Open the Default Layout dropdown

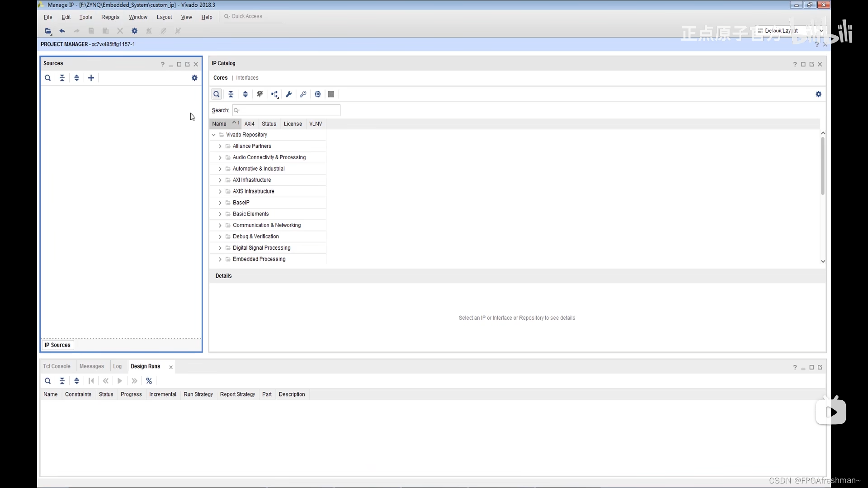[821, 31]
